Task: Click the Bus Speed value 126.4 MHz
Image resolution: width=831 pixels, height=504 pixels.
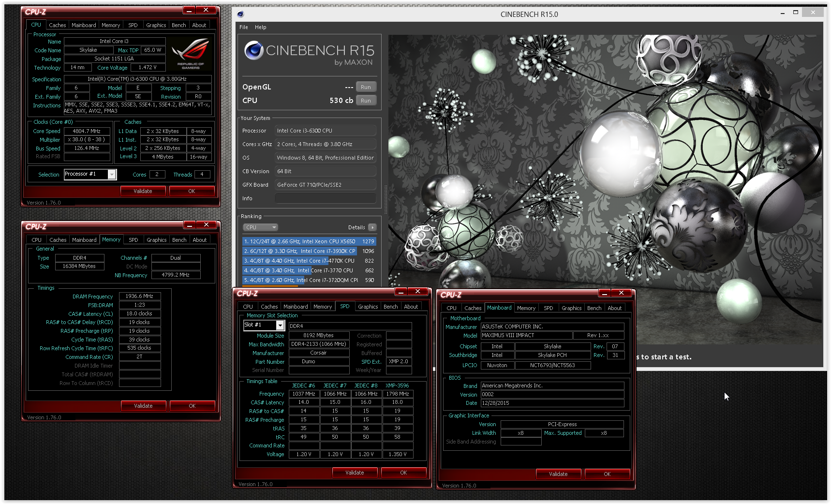Action: (x=87, y=148)
